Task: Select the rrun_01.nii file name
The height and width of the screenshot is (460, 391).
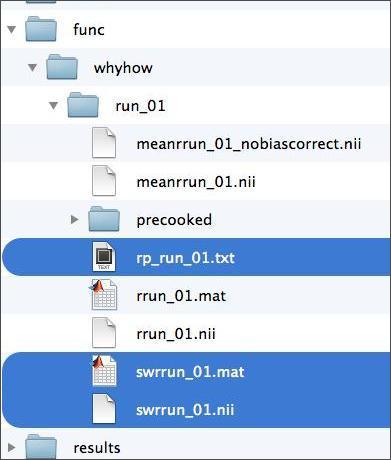Action: click(x=176, y=334)
